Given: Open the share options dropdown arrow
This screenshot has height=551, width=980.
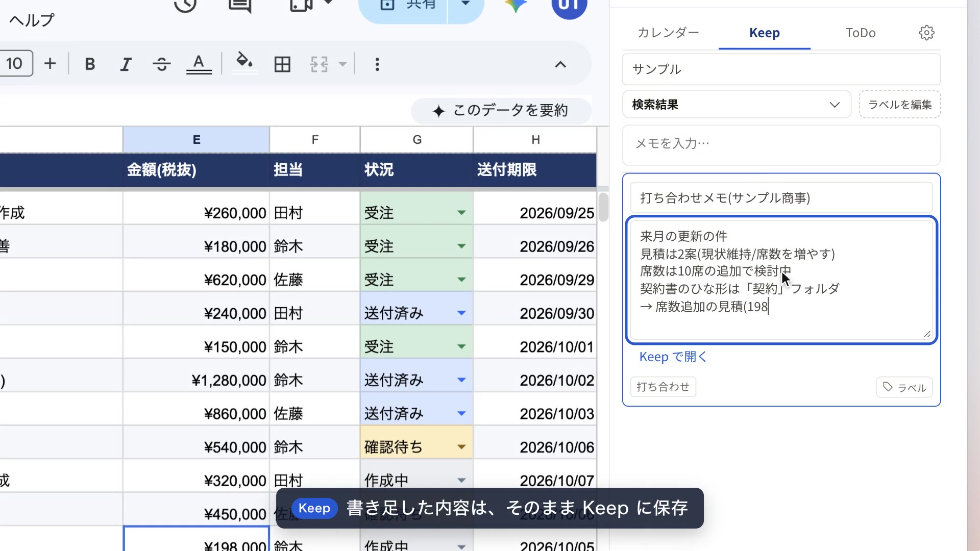Looking at the screenshot, I should (465, 5).
